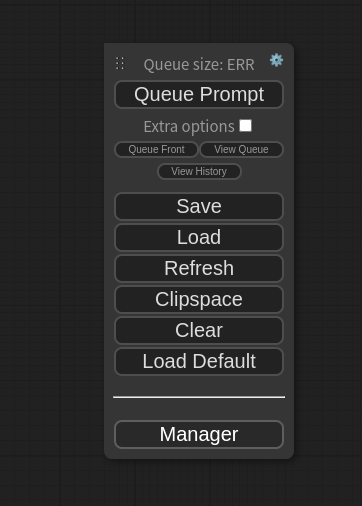Viewport: 362px width, 506px height.
Task: Enable the Extra options checkbox
Action: coord(246,126)
